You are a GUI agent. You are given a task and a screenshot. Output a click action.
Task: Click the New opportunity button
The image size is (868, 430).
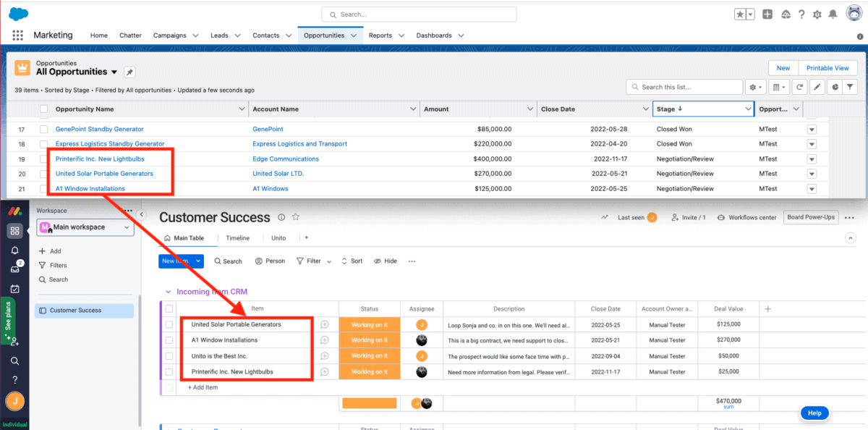(x=783, y=67)
